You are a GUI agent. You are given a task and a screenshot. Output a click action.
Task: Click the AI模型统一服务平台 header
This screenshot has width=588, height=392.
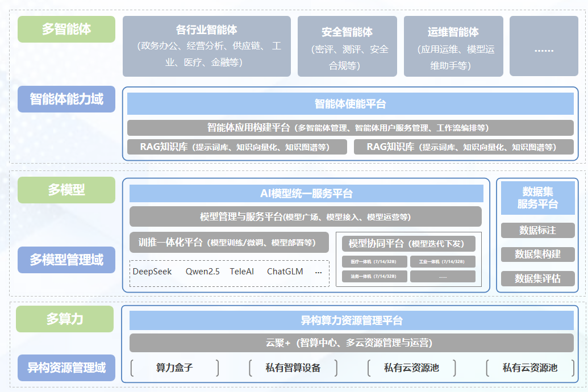point(306,193)
